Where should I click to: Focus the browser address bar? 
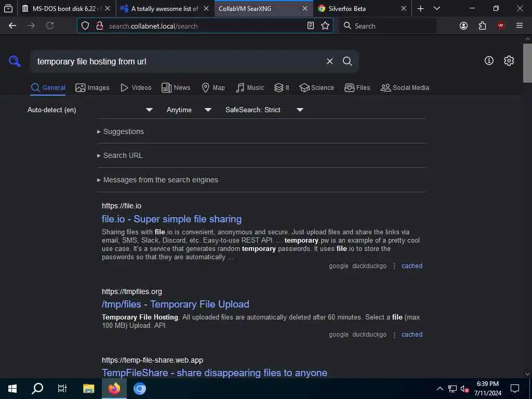205,26
